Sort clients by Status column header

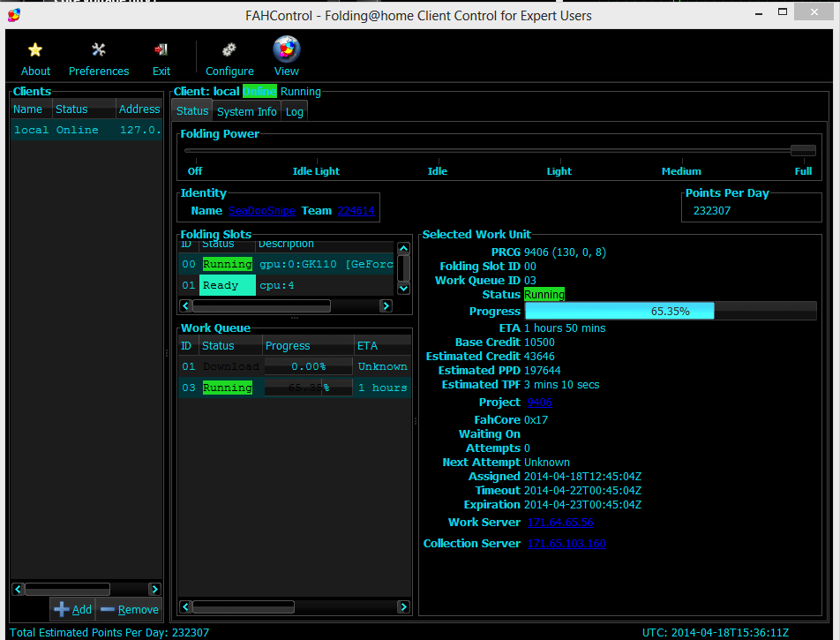tap(84, 109)
